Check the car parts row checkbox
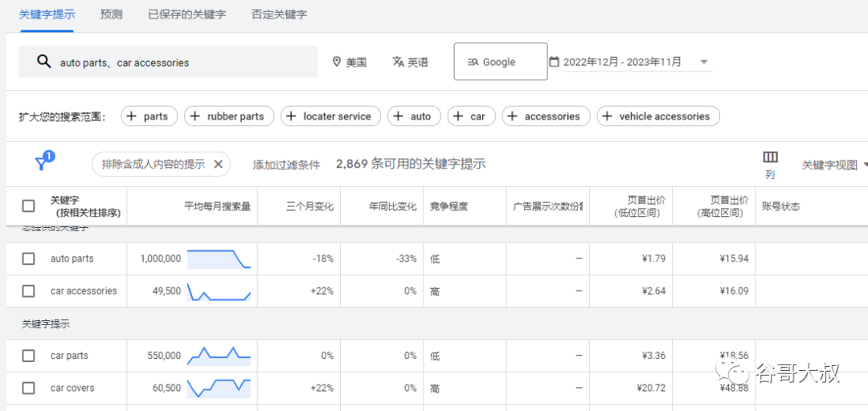 click(x=28, y=356)
